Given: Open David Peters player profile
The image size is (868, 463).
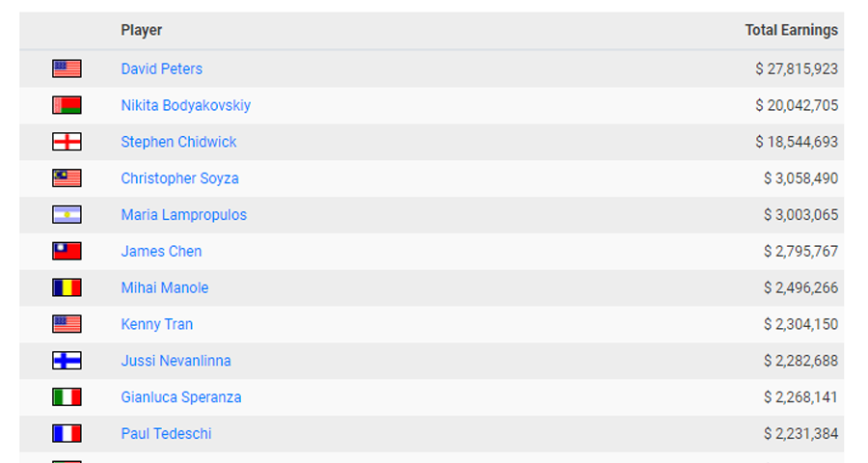Looking at the screenshot, I should (162, 68).
